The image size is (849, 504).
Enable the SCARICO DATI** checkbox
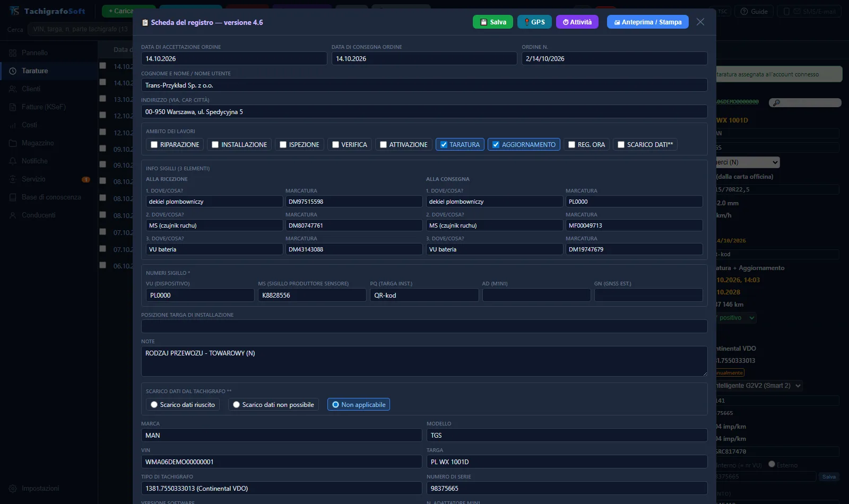(x=621, y=145)
